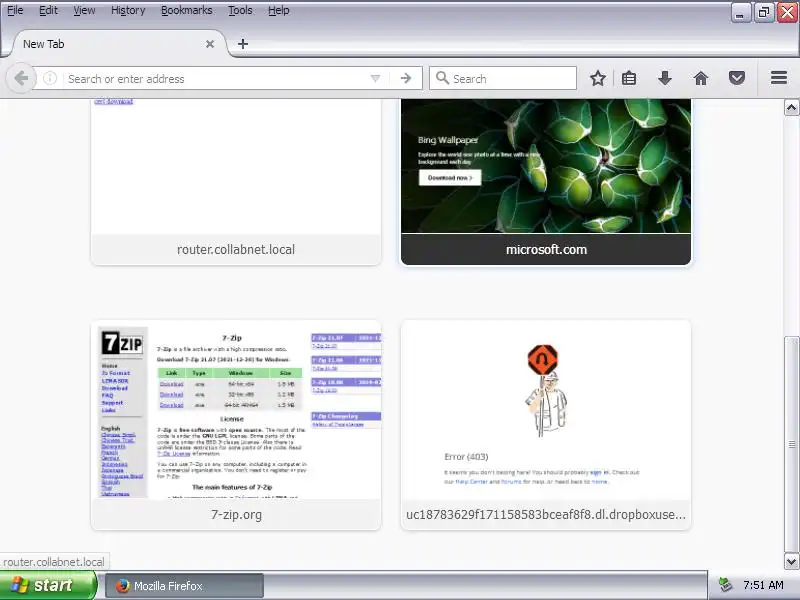Open the 7-zip.org tile
Screen dimensions: 800x600
pyautogui.click(x=236, y=425)
